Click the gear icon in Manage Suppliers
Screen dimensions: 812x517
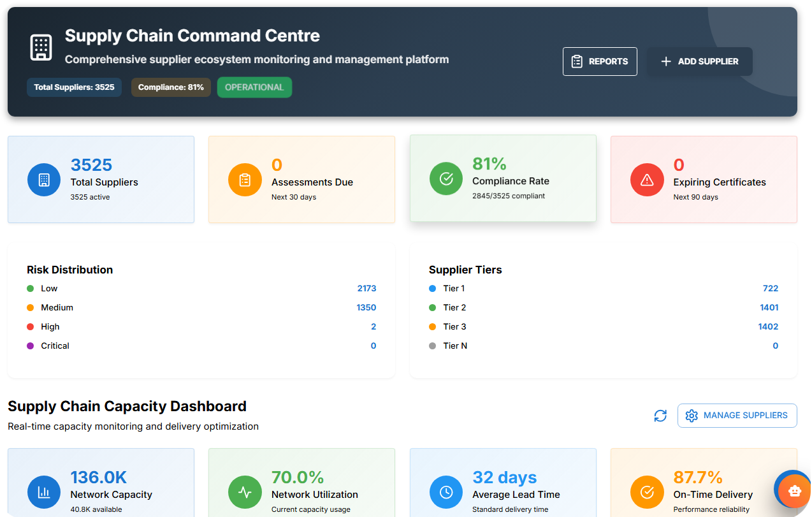(x=692, y=416)
